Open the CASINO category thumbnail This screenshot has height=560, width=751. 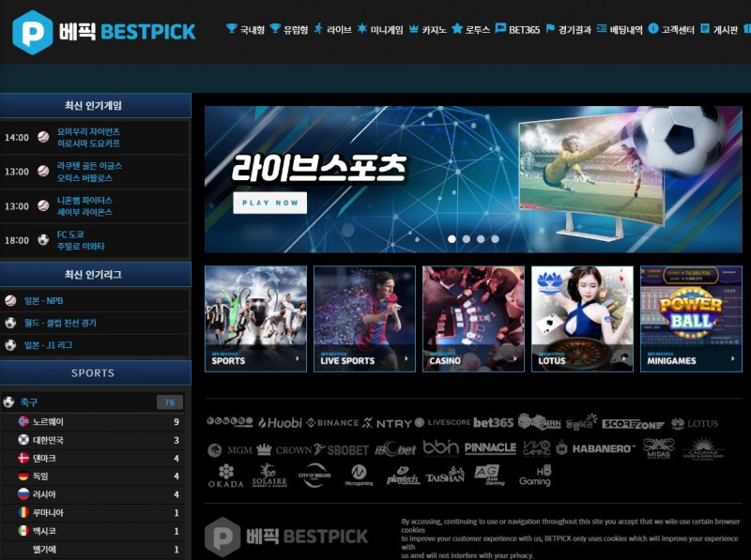click(x=473, y=318)
